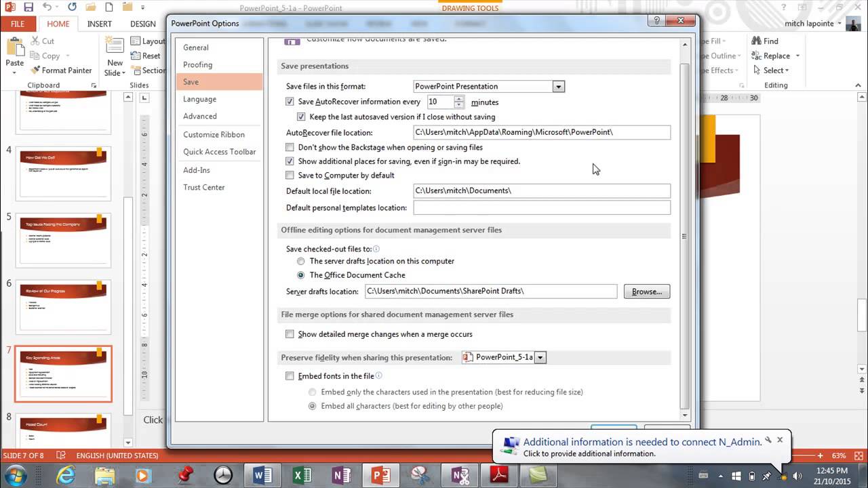Select the server drafts location radio button
Screen dimensions: 868x488
301,261
